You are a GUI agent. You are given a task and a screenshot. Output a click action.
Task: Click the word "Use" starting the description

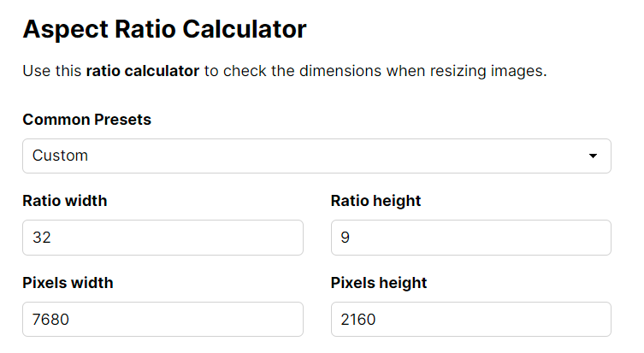(35, 71)
